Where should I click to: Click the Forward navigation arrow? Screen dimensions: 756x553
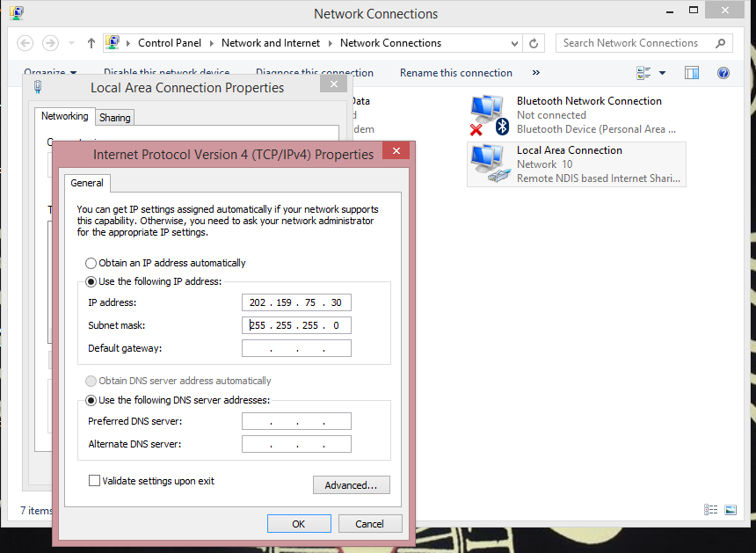point(50,43)
